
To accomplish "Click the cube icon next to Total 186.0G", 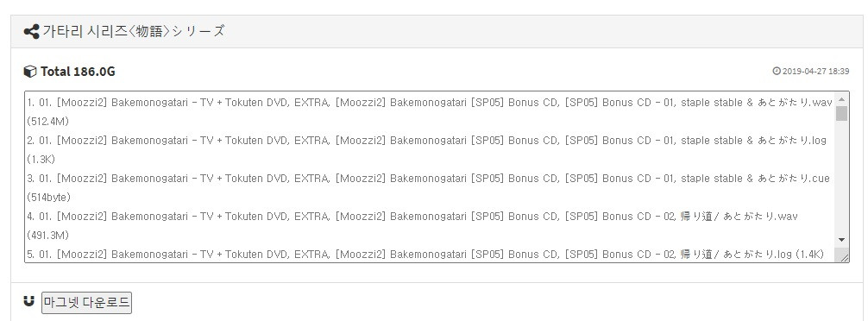I will [x=30, y=72].
